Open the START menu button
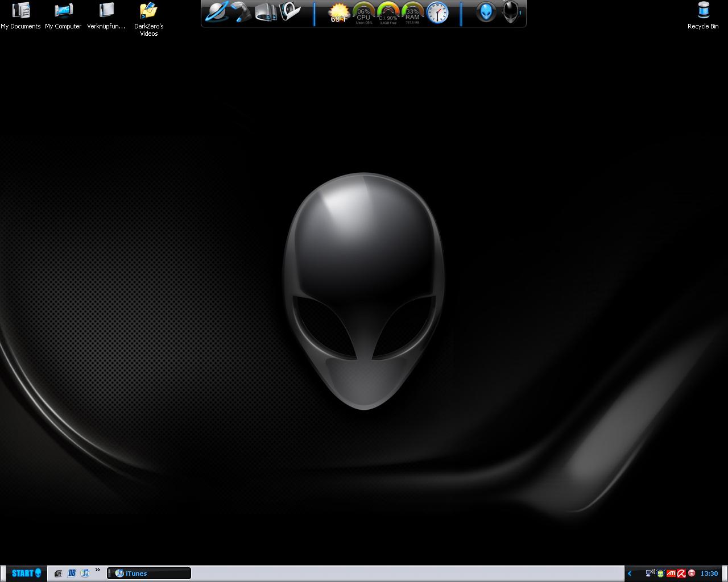This screenshot has height=582, width=728. [26, 573]
